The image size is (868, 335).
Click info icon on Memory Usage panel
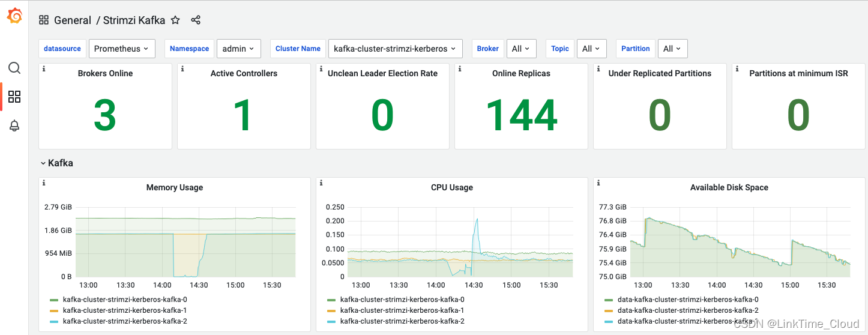pyautogui.click(x=44, y=183)
